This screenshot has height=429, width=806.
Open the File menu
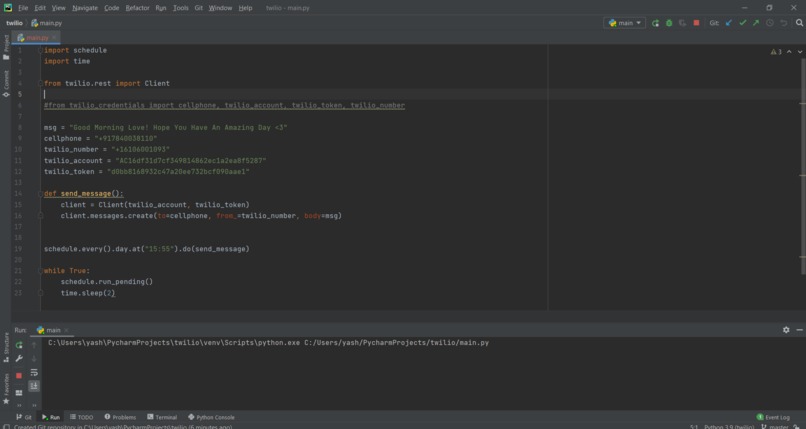point(23,8)
